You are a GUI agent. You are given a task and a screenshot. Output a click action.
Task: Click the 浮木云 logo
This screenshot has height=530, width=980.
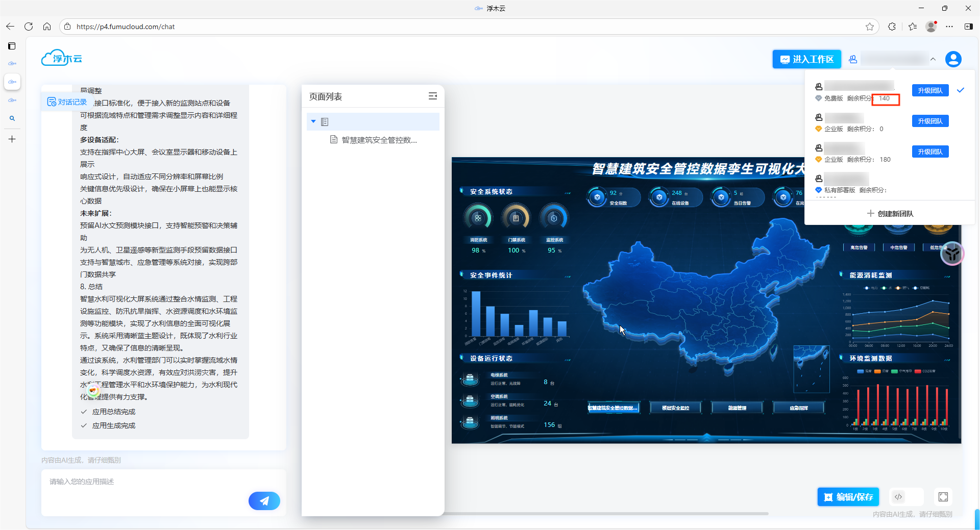(x=62, y=59)
